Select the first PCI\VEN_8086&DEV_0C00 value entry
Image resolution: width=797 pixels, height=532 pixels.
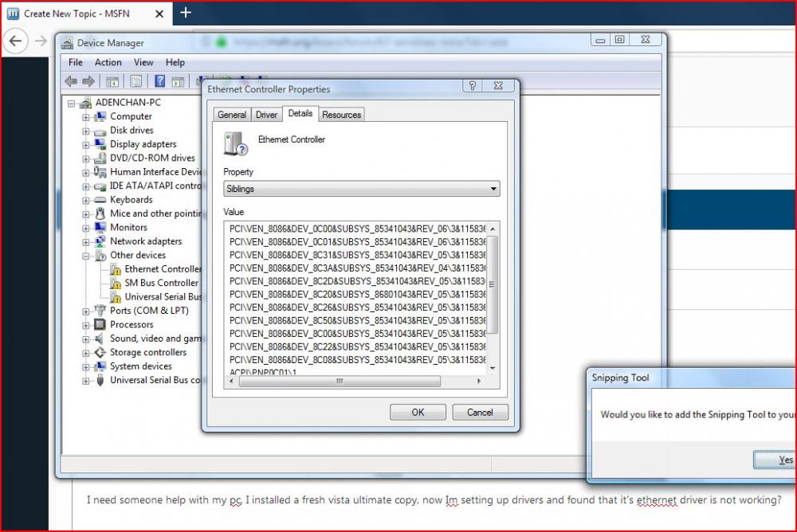click(356, 229)
